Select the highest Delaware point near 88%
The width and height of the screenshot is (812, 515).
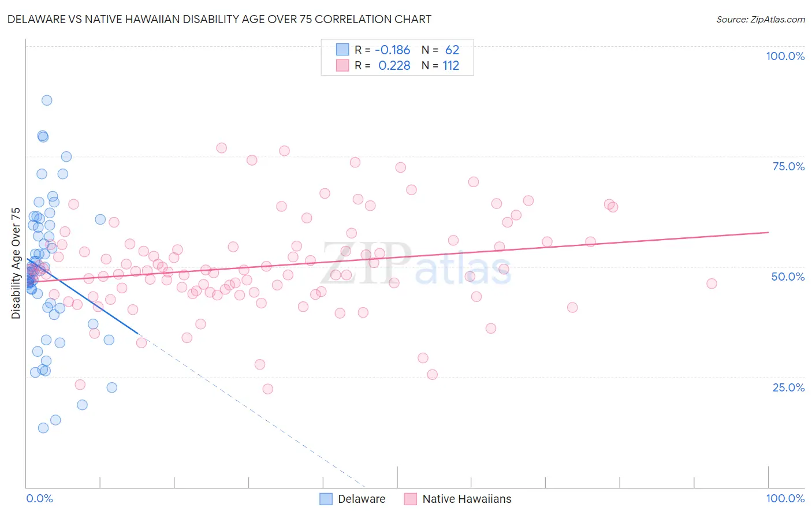click(x=47, y=100)
